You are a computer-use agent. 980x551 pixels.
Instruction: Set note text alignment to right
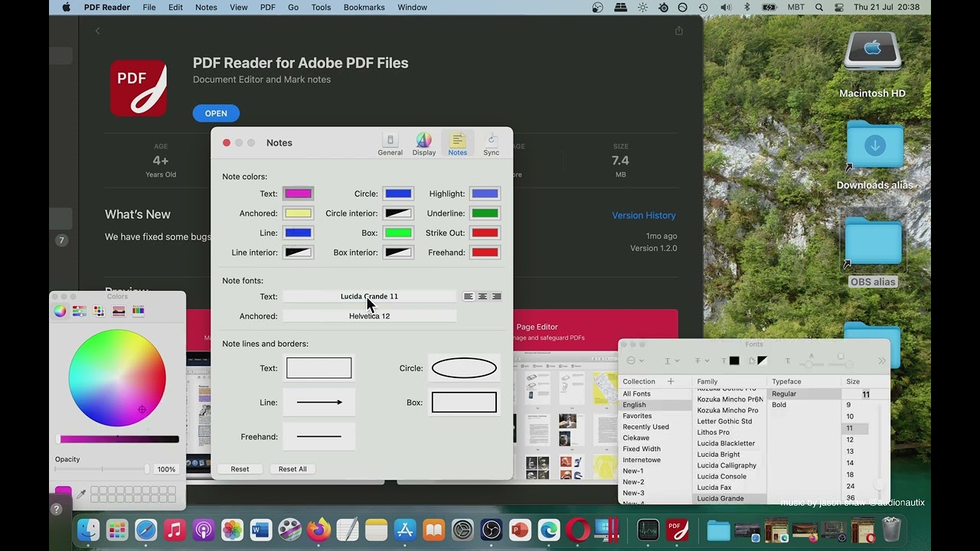click(496, 296)
